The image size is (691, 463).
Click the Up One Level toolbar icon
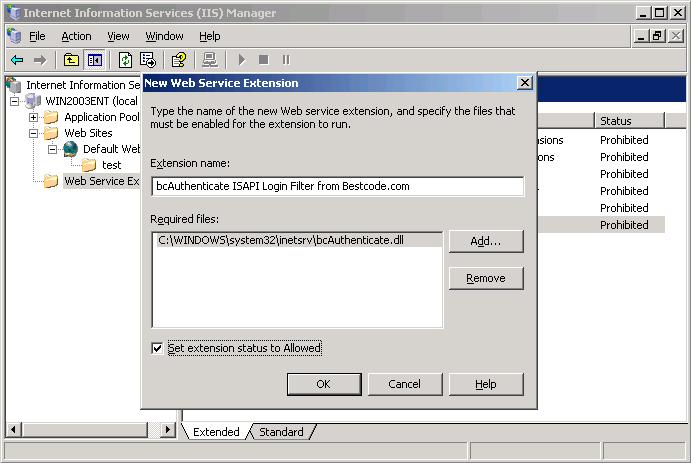tap(71, 60)
